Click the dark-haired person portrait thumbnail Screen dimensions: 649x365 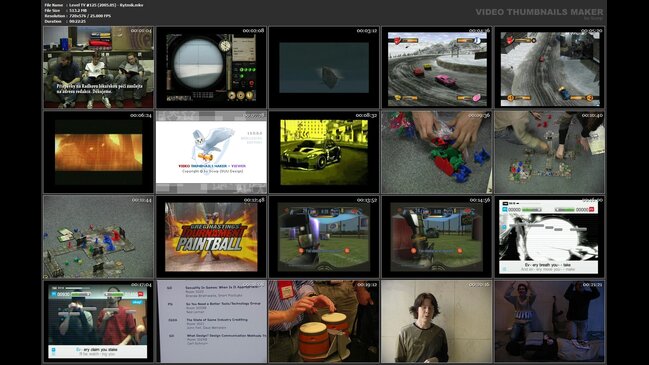tap(436, 321)
